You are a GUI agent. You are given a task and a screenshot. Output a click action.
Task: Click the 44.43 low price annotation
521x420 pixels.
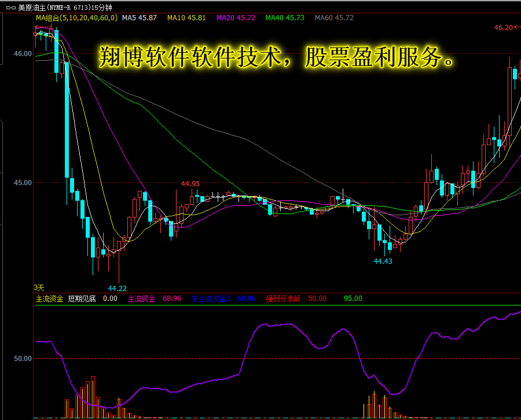(x=383, y=261)
